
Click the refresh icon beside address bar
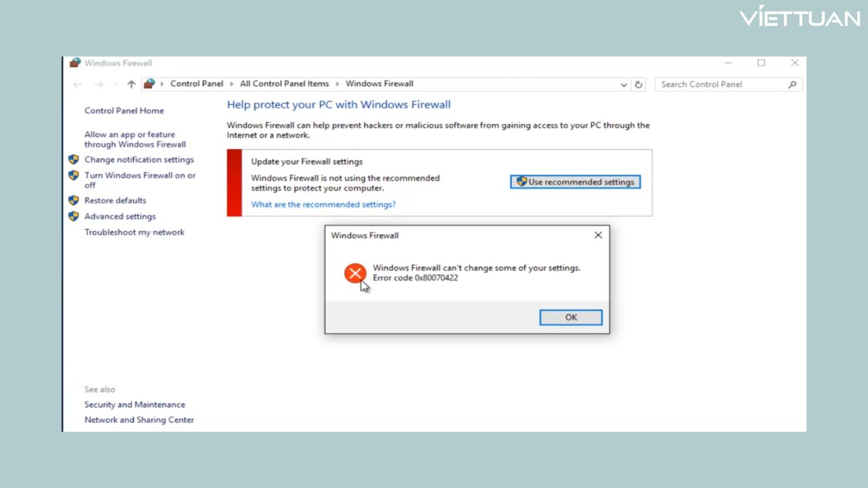point(638,85)
